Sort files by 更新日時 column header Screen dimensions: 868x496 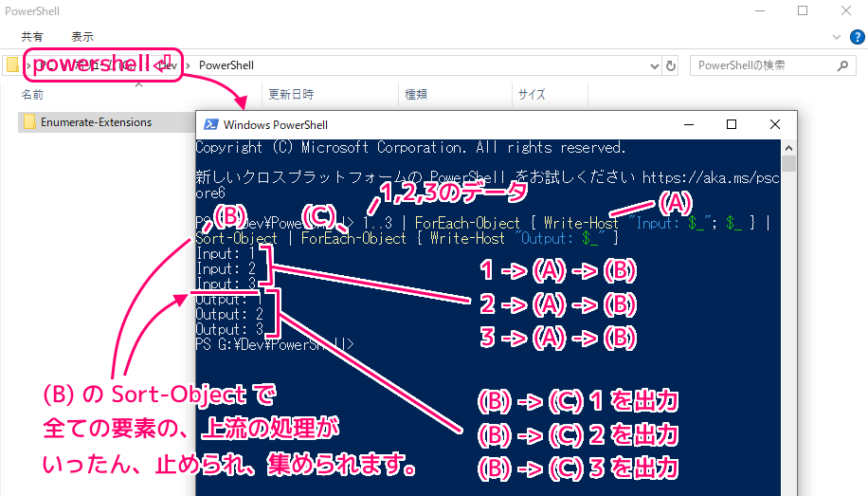coord(291,95)
